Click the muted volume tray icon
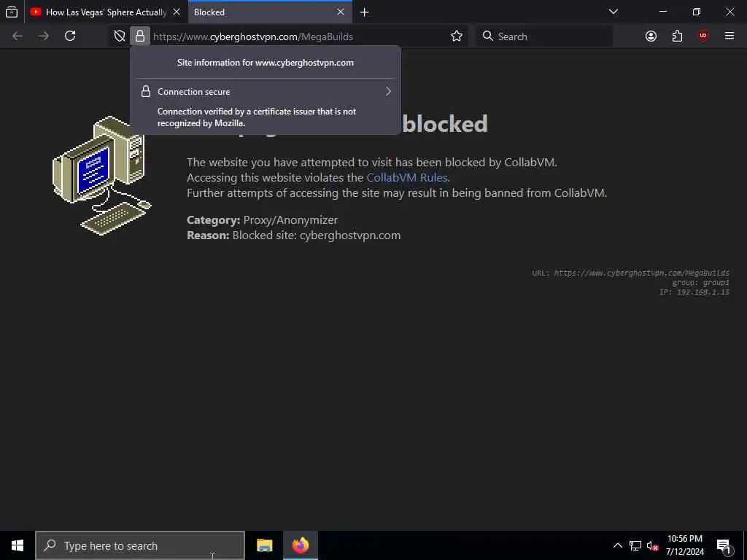This screenshot has width=747, height=560. click(652, 545)
